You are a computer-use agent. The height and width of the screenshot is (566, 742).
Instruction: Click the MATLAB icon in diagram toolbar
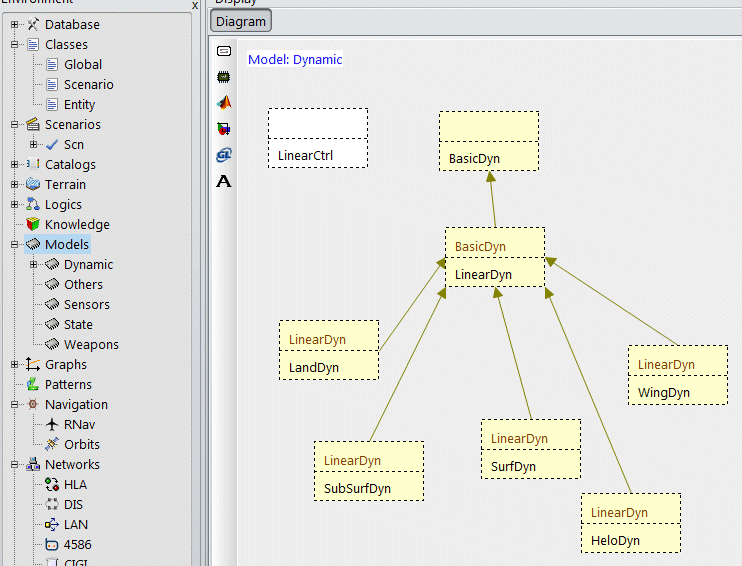point(224,103)
